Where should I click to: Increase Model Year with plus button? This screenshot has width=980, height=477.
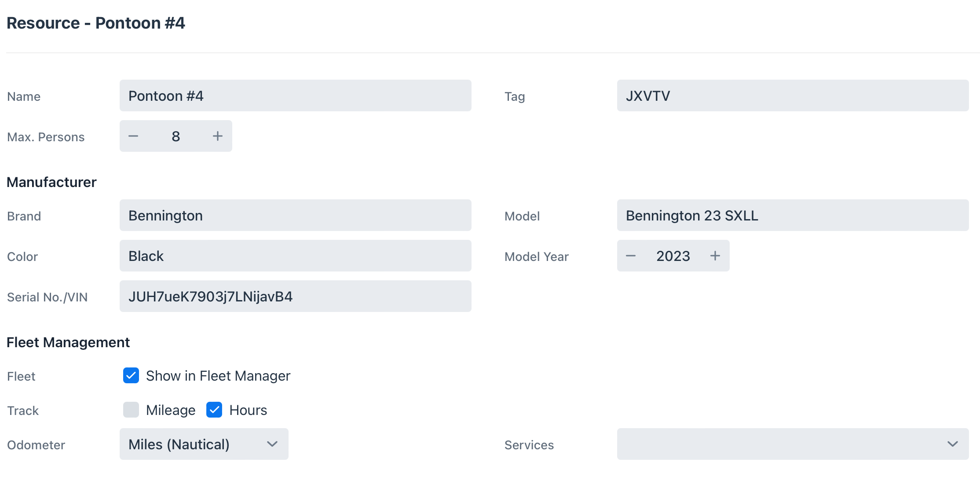(x=715, y=256)
